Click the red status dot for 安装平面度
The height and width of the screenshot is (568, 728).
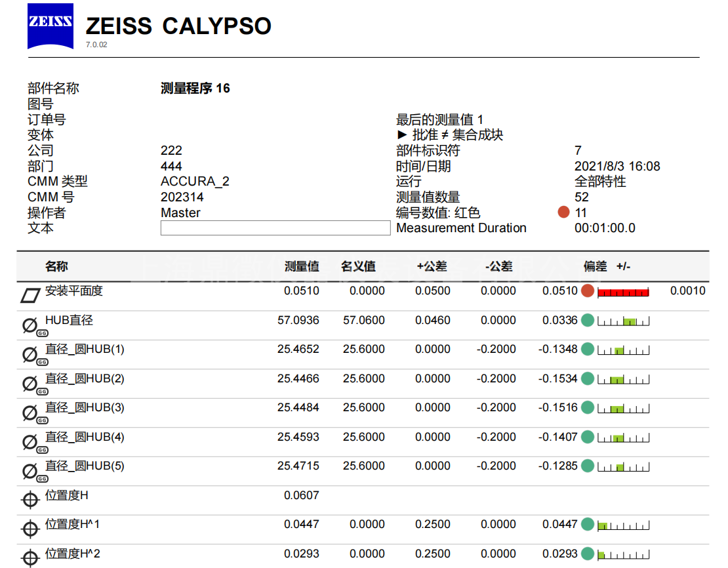[x=587, y=291]
